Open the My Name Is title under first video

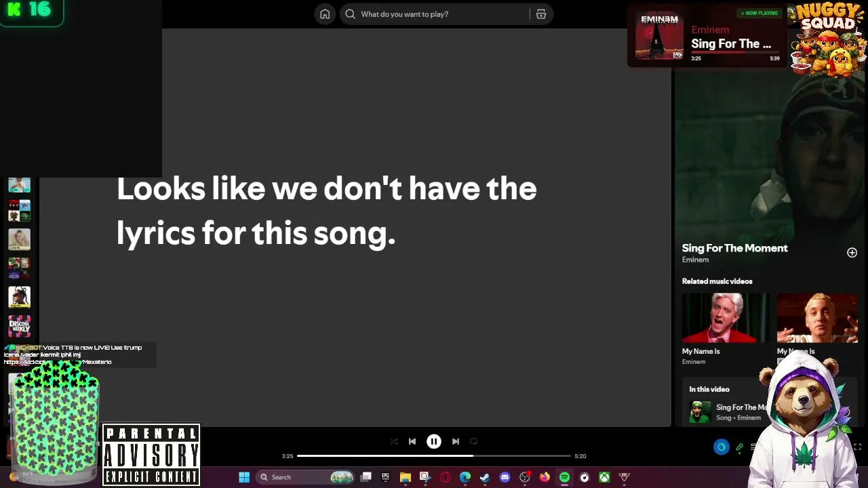pos(701,351)
